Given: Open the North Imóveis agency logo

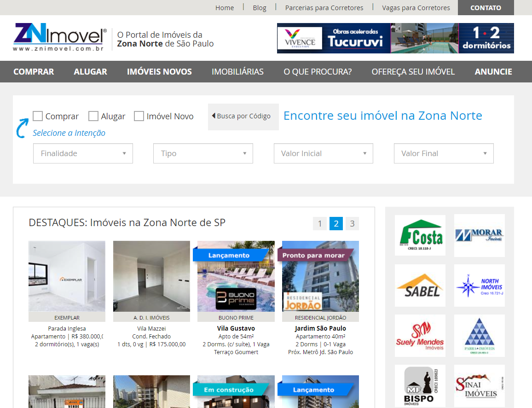Looking at the screenshot, I should click(480, 286).
